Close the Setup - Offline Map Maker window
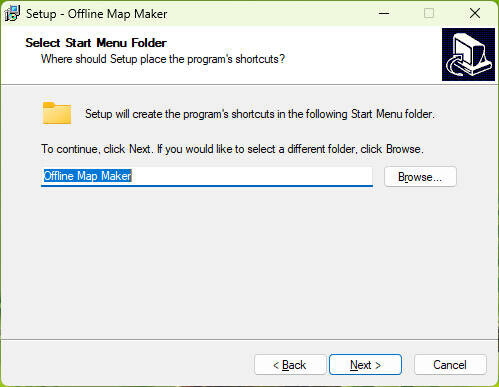This screenshot has height=387, width=499. (x=475, y=13)
